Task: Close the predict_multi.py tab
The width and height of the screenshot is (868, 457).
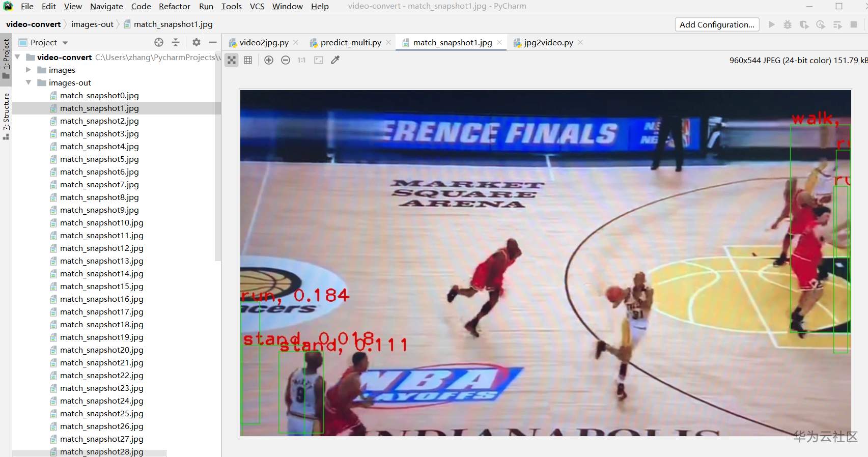Action: point(388,42)
